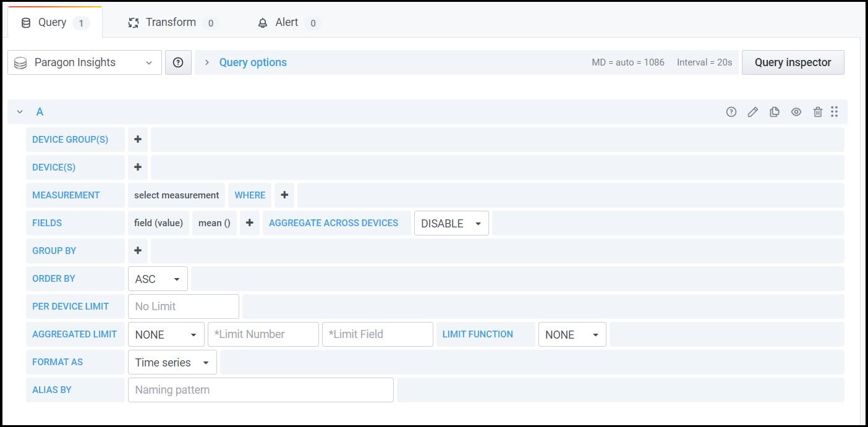868x427 pixels.
Task: Switch to the Transform tab
Action: pyautogui.click(x=172, y=22)
